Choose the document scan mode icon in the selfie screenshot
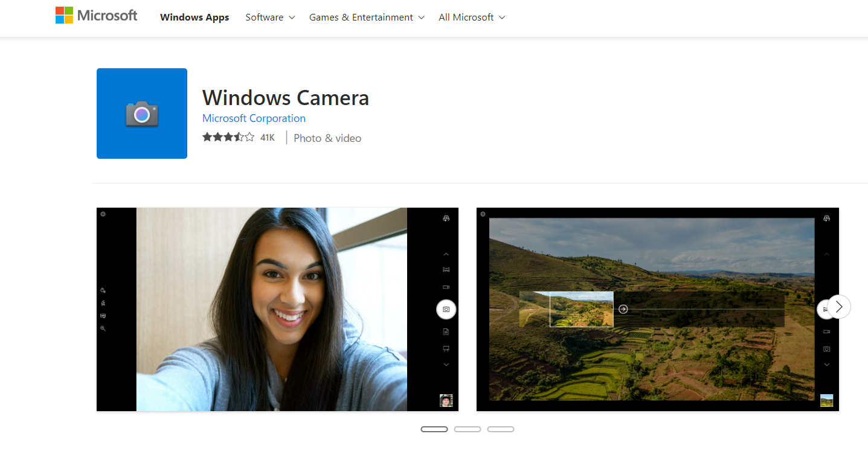 pyautogui.click(x=446, y=331)
